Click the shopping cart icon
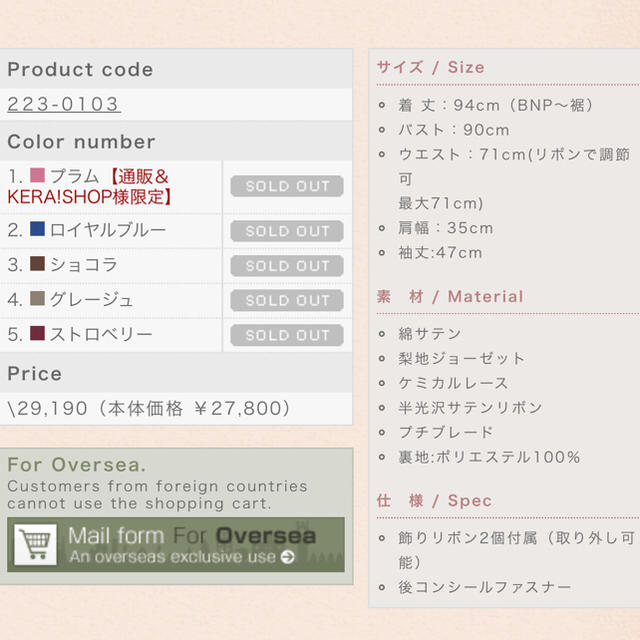The height and width of the screenshot is (640, 640). point(36,545)
